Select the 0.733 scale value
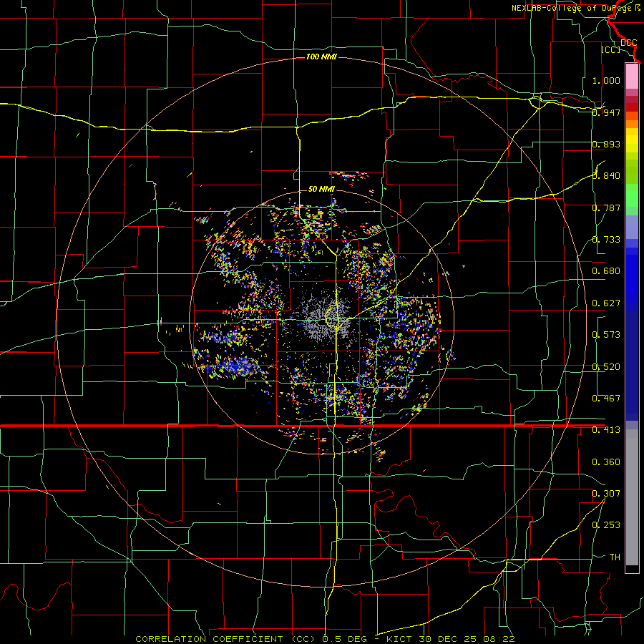The width and height of the screenshot is (644, 644). 606,240
